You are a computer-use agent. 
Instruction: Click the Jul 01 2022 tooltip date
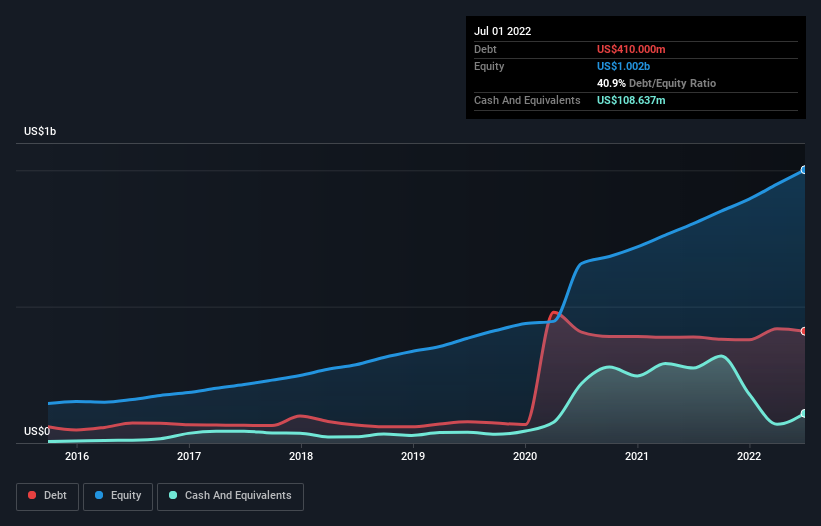[503, 31]
